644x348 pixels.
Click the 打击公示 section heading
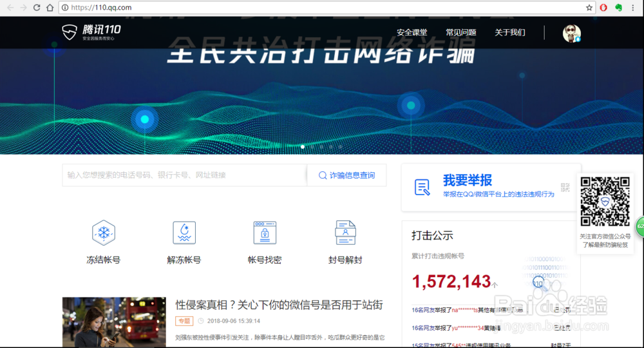(x=432, y=235)
